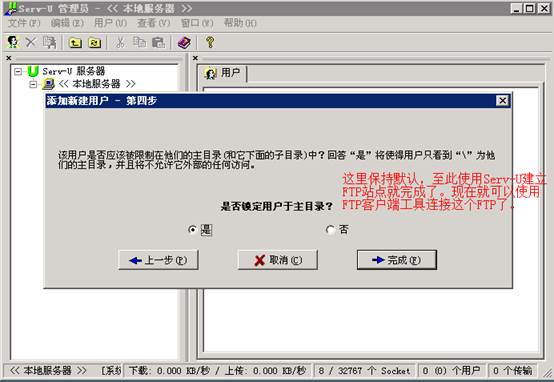Click the scissors cut toolbar icon
Screen dimensions: 554x382
coord(120,42)
